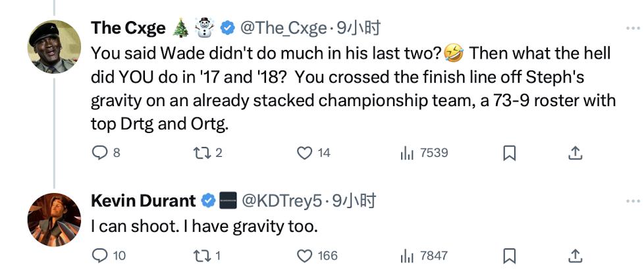Open the @The_Cxge handle link

point(283,28)
